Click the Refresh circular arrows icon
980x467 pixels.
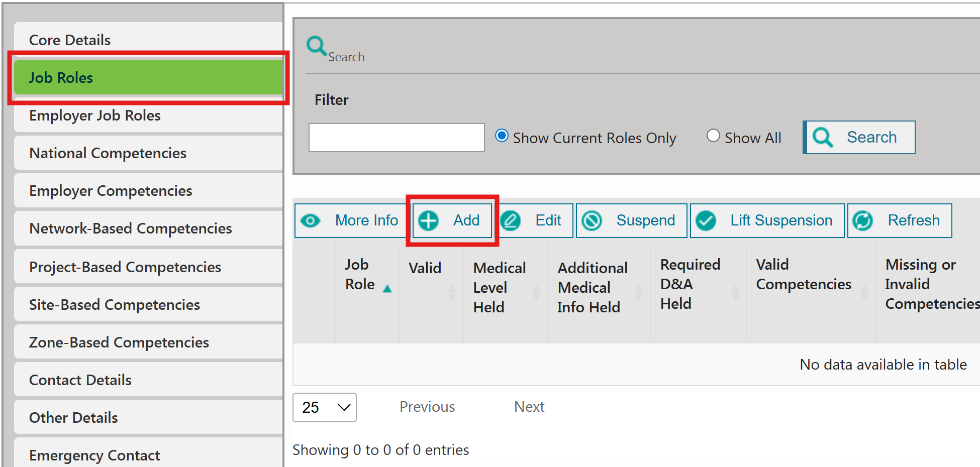[863, 220]
